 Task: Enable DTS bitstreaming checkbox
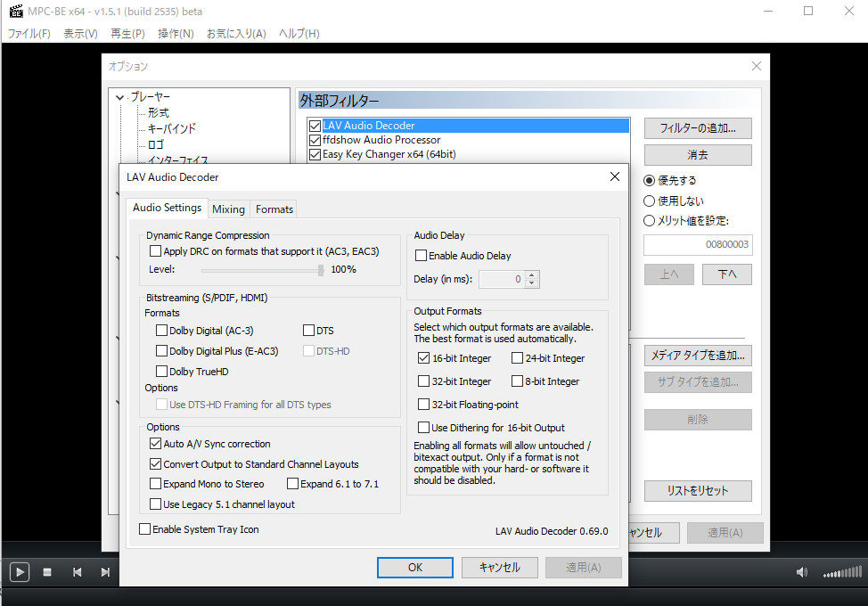pyautogui.click(x=309, y=331)
